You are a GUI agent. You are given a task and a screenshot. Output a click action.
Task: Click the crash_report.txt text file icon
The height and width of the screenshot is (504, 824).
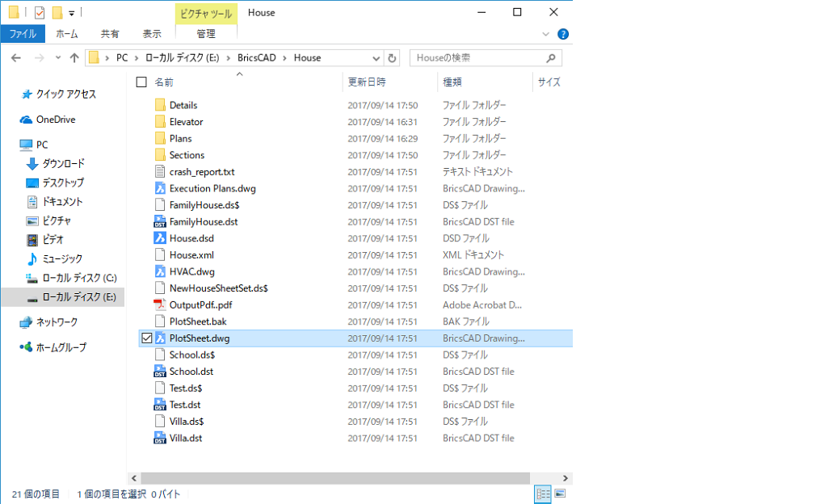pyautogui.click(x=160, y=172)
